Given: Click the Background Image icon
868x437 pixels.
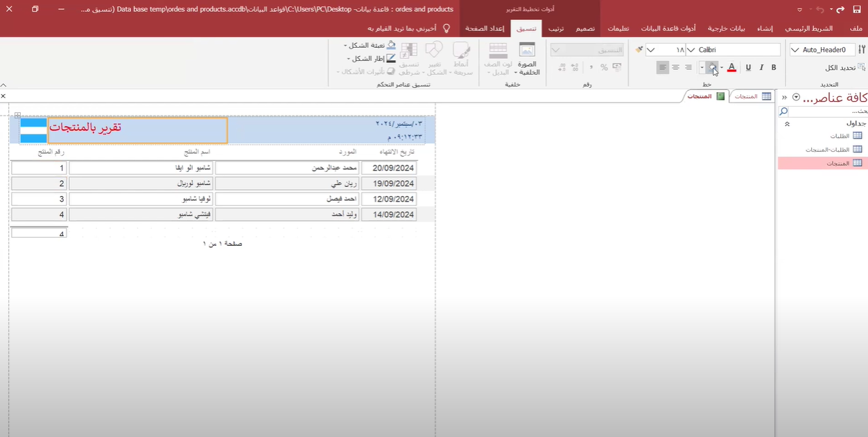Looking at the screenshot, I should pos(527,58).
